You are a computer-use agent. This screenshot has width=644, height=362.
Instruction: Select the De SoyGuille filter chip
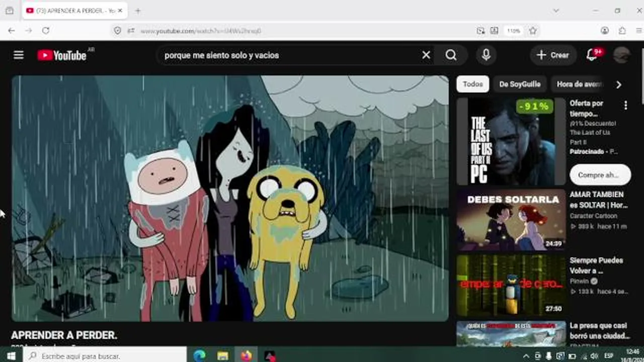(520, 84)
